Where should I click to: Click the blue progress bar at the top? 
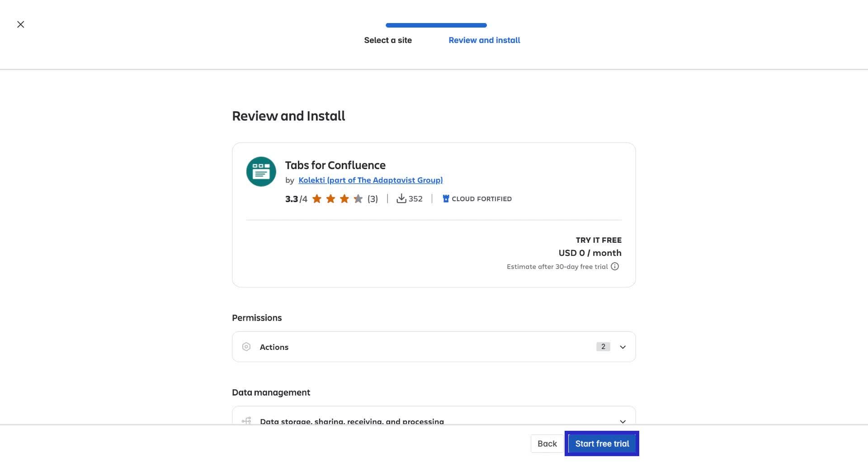pyautogui.click(x=435, y=25)
